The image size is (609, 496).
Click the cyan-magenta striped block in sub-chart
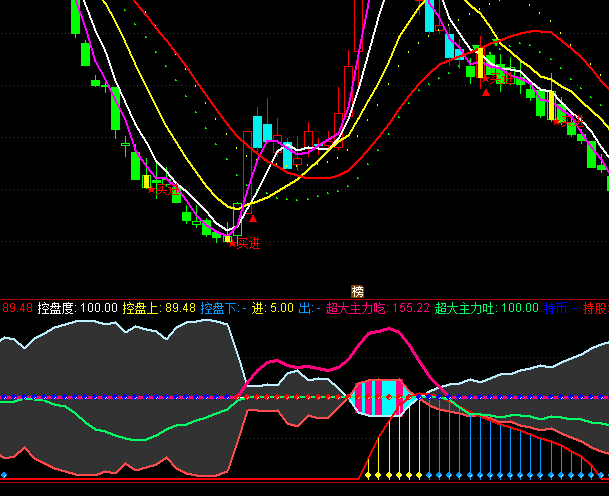(384, 397)
